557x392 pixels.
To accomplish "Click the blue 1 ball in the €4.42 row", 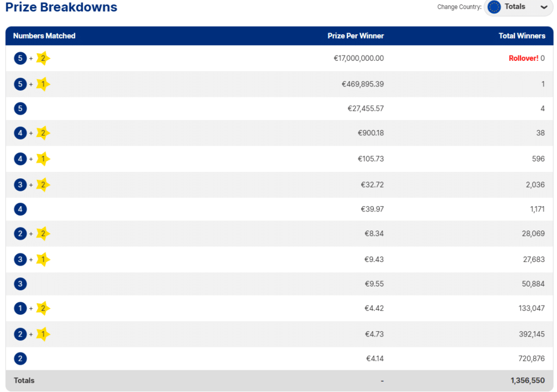I will click(x=20, y=309).
